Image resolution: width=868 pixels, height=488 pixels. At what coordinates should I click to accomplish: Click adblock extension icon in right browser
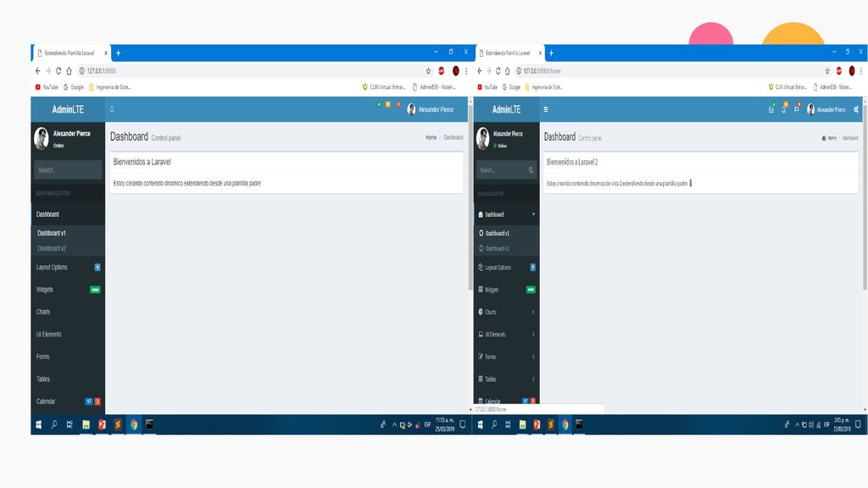(839, 71)
